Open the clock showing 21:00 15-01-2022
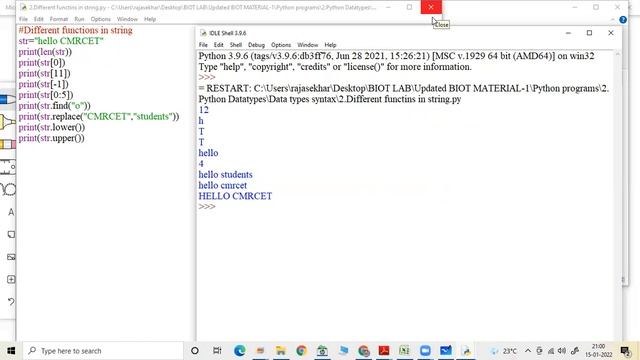The image size is (640, 360). pyautogui.click(x=598, y=351)
